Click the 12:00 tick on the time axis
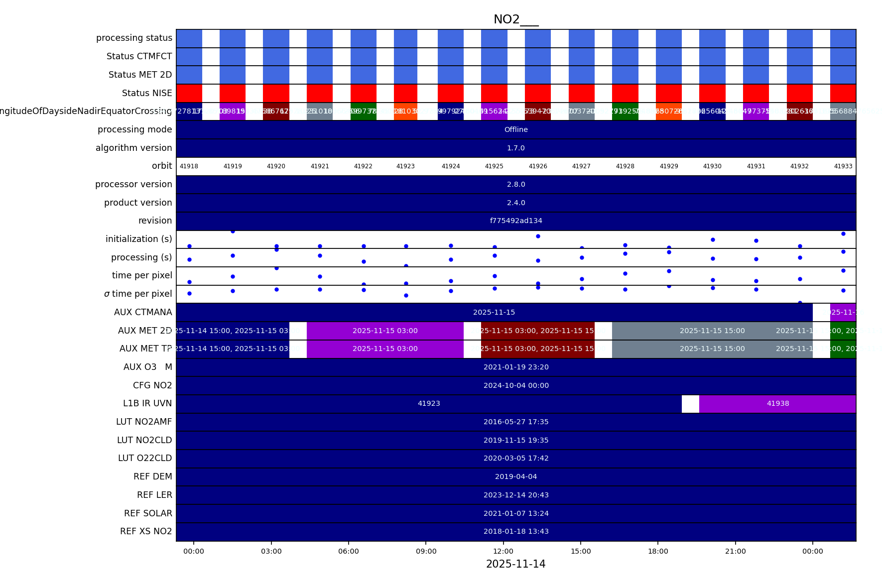The height and width of the screenshot is (588, 882). click(x=503, y=551)
